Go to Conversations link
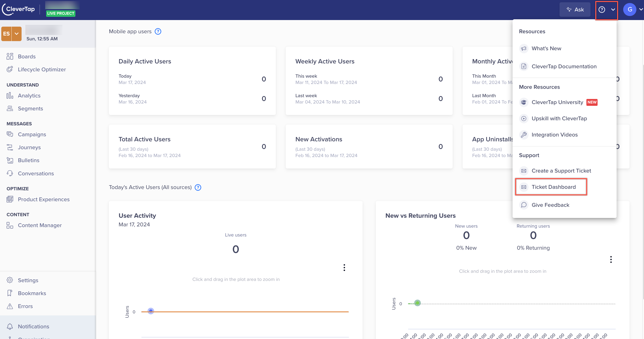The image size is (644, 339). pyautogui.click(x=36, y=174)
